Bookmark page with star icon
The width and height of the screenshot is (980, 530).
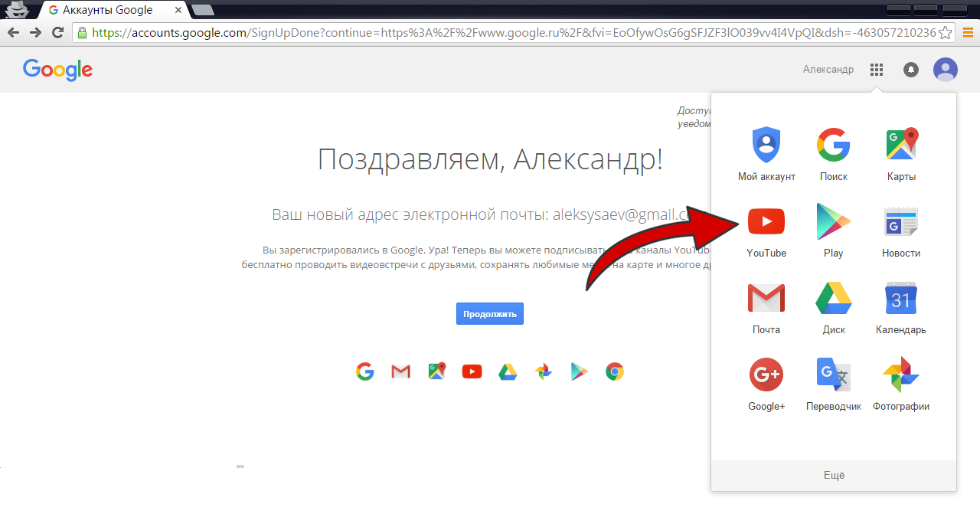tap(946, 32)
